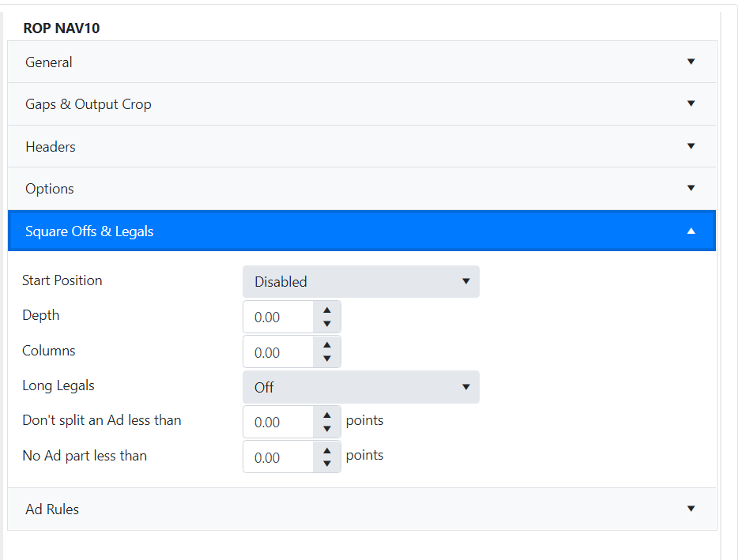Expand the Ad Rules section

tap(362, 509)
